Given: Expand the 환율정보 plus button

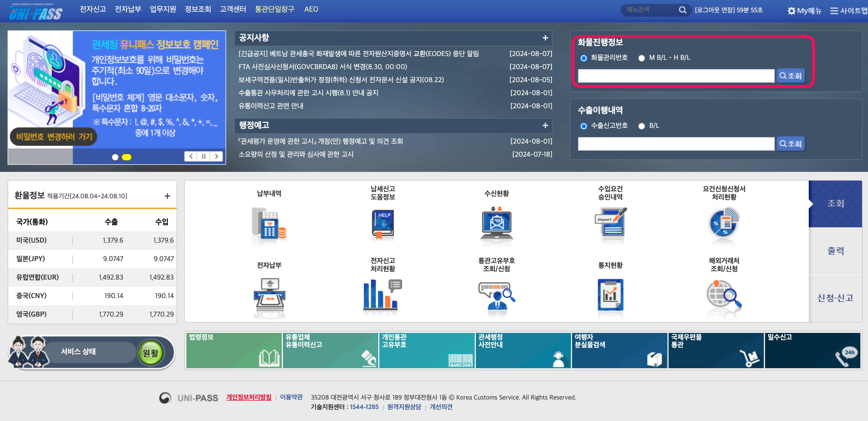Looking at the screenshot, I should (167, 196).
